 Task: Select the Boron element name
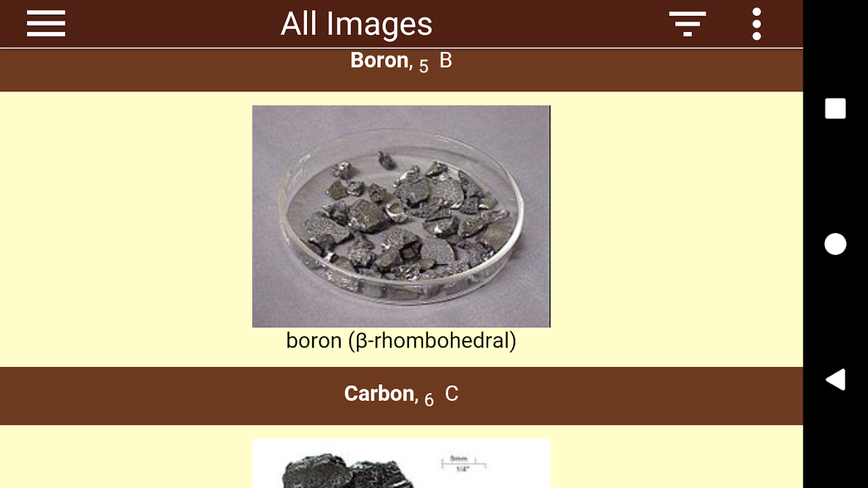(379, 60)
